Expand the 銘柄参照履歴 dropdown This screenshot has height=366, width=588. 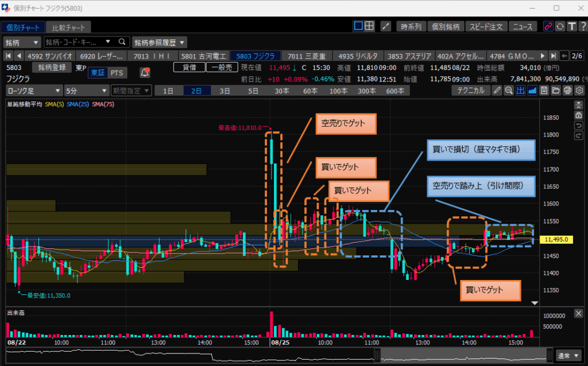(160, 42)
